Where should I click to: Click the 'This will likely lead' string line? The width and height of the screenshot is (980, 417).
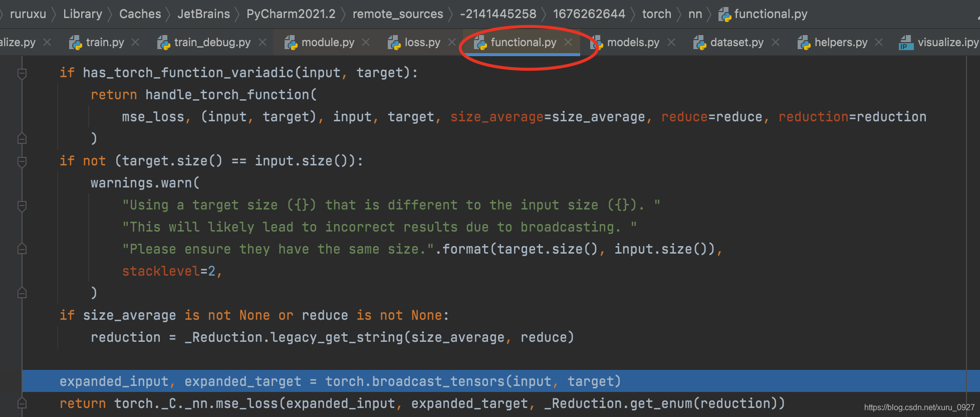tap(380, 227)
